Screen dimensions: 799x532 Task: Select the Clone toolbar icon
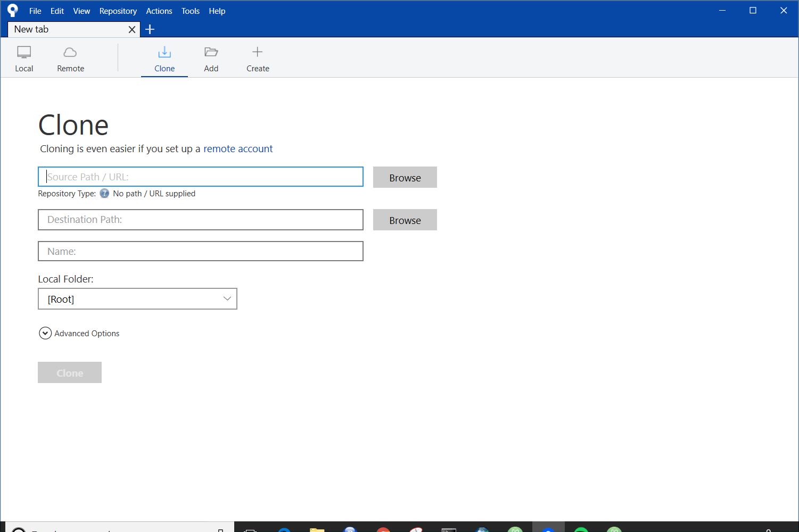point(164,59)
